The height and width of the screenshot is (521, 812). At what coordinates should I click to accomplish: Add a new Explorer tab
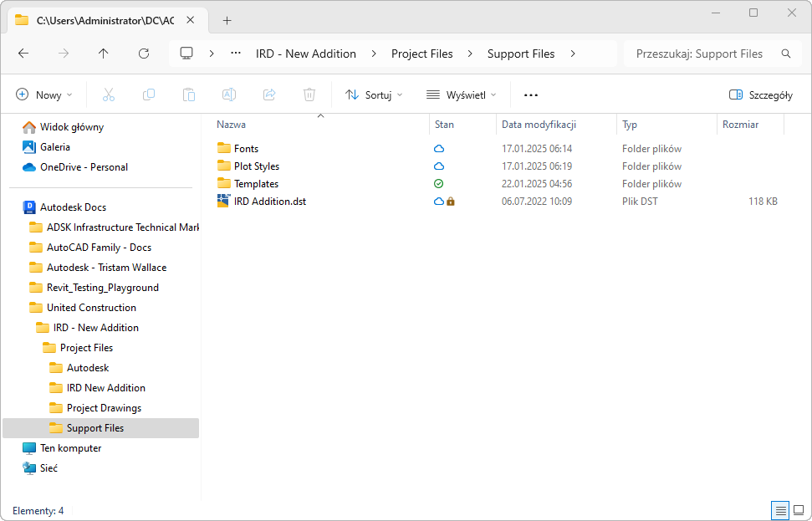pos(227,20)
